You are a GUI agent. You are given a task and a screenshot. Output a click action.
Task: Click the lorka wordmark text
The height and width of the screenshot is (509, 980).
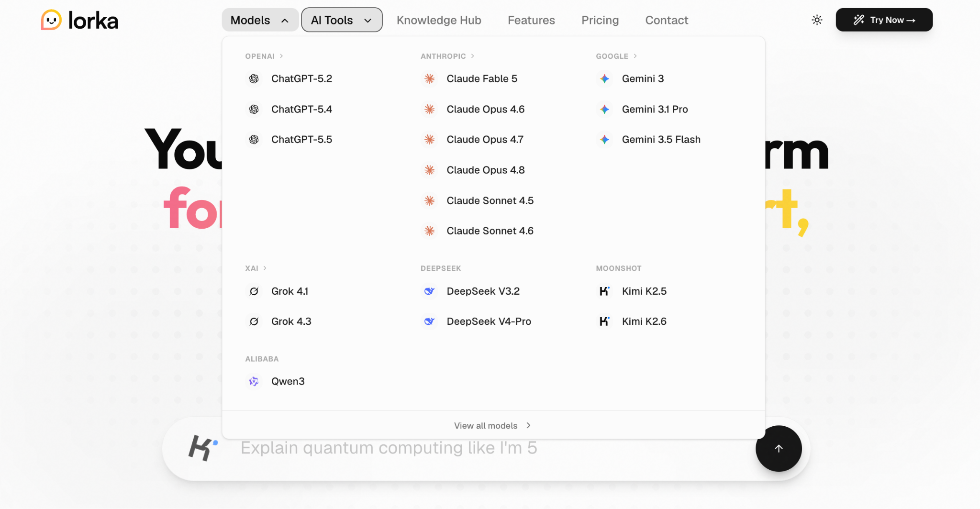tap(93, 21)
